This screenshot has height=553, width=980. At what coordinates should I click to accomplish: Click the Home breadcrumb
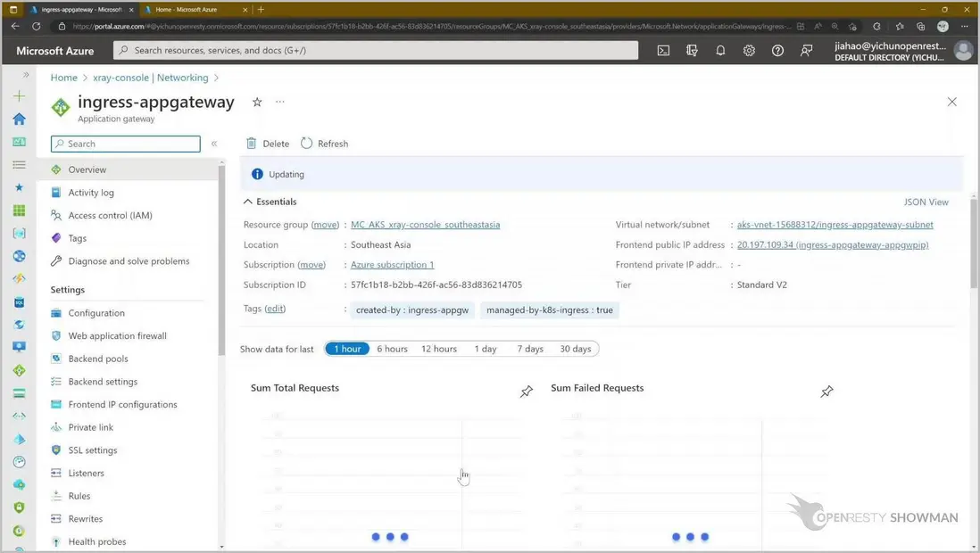pyautogui.click(x=63, y=78)
